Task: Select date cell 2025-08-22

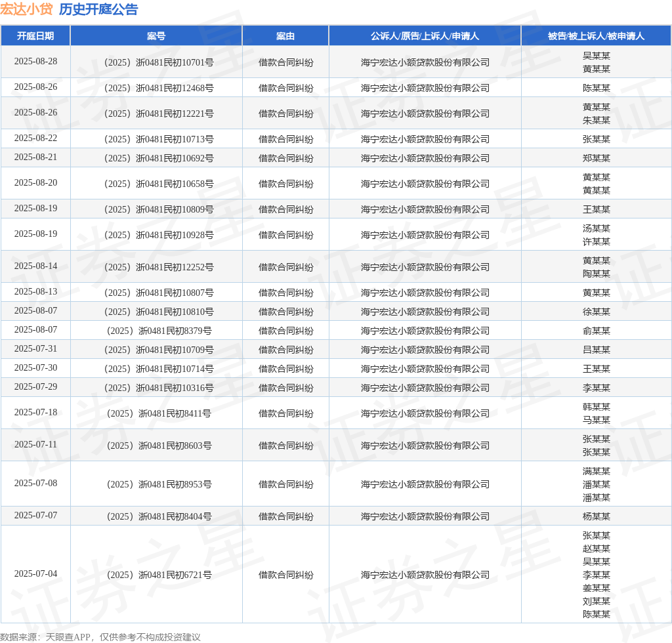Action: coord(35,138)
